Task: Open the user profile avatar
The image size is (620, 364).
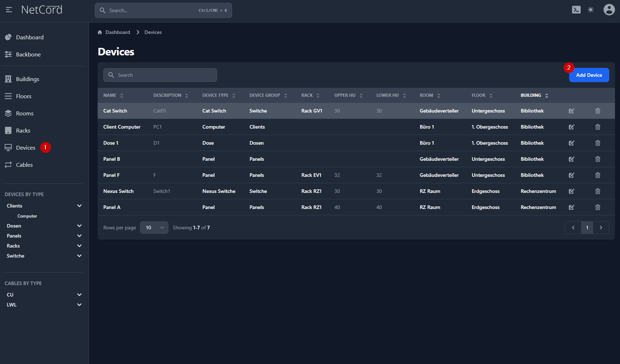Action: pos(609,10)
